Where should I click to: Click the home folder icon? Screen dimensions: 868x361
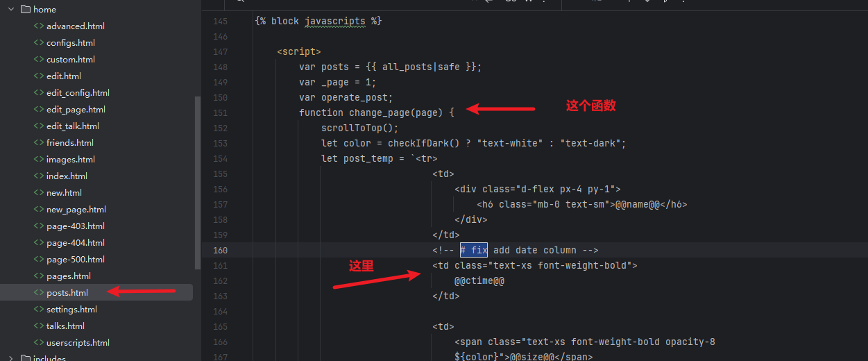pyautogui.click(x=26, y=10)
